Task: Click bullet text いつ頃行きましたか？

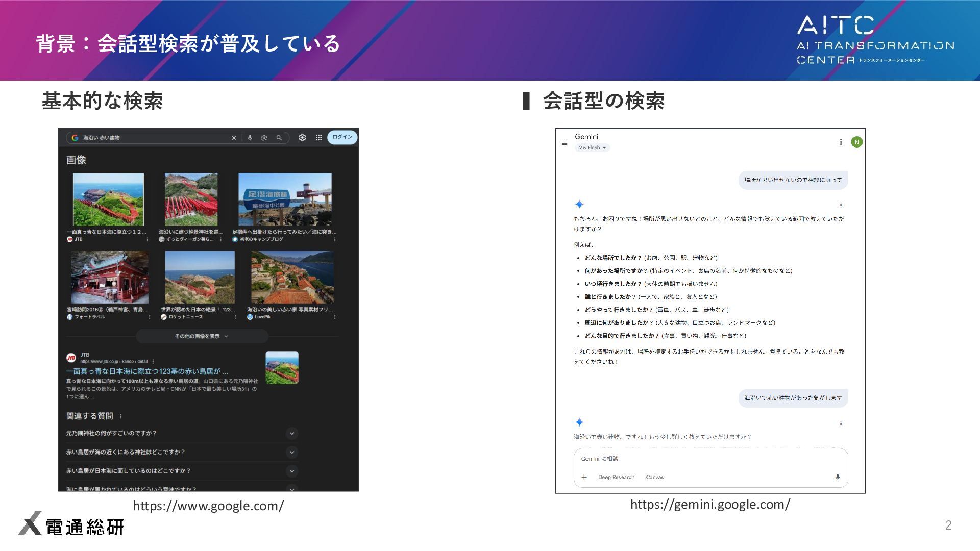Action: [613, 284]
